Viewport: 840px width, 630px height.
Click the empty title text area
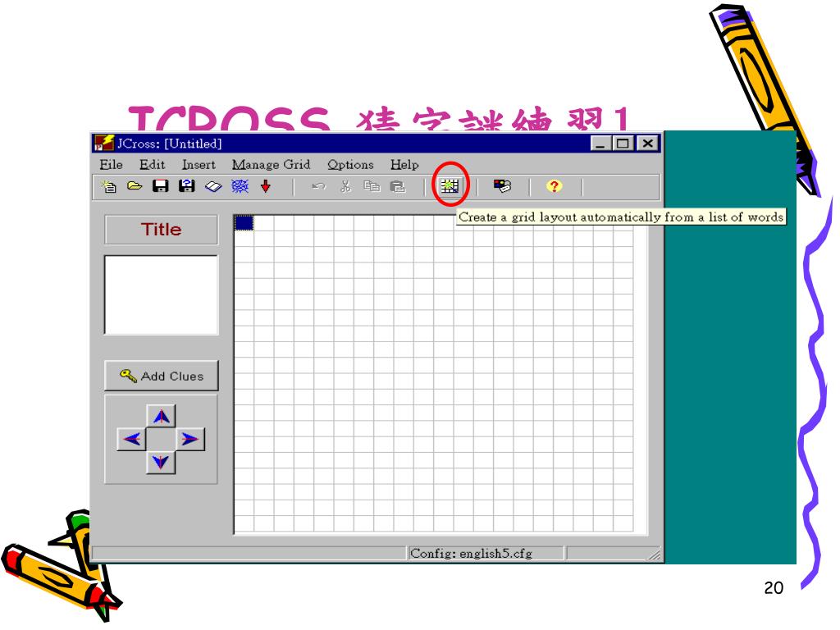162,295
